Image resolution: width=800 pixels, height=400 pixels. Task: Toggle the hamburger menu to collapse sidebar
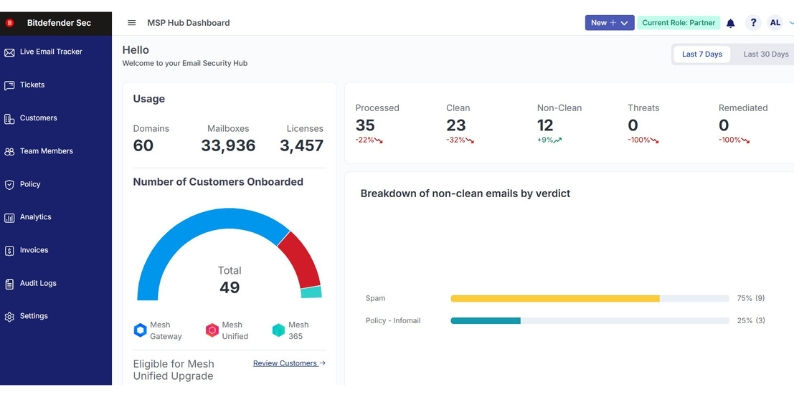pos(132,23)
